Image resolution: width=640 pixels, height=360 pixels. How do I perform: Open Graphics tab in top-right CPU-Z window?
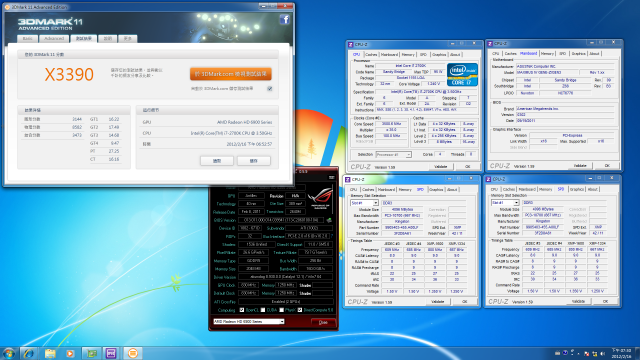(578, 53)
